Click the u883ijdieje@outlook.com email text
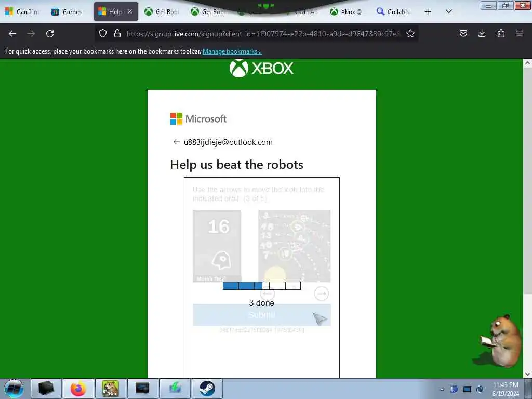 click(x=228, y=142)
